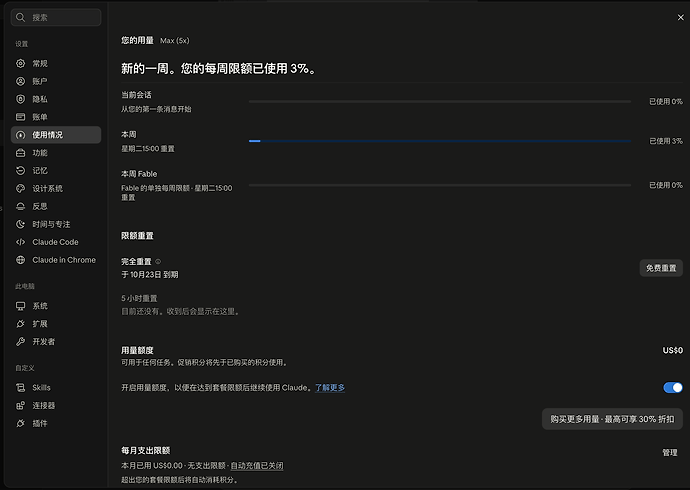Screen dimensions: 690x490
Task: Click the monitor icon next to 系统
Action: point(21,306)
